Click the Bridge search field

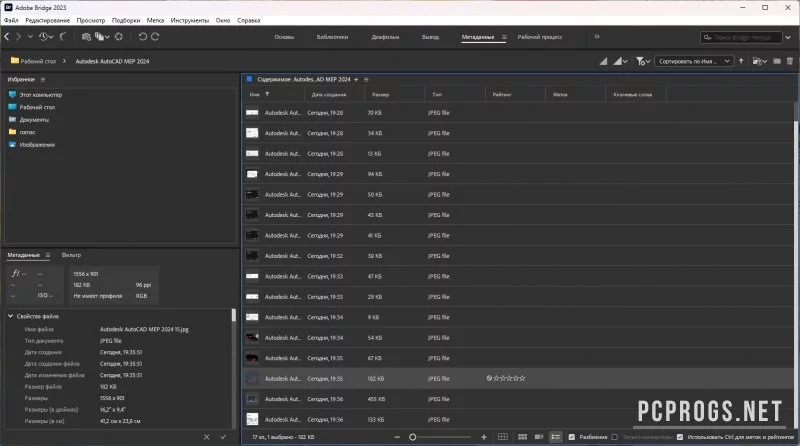[742, 37]
